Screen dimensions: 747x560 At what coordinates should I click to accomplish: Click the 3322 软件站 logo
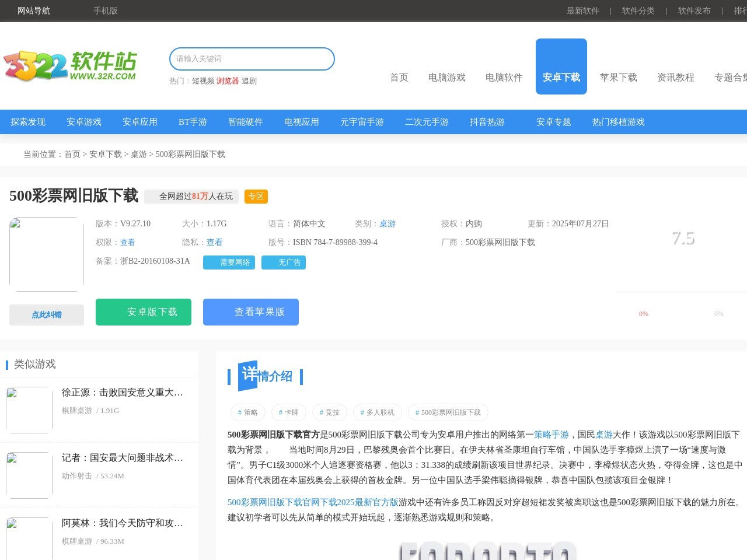click(70, 66)
